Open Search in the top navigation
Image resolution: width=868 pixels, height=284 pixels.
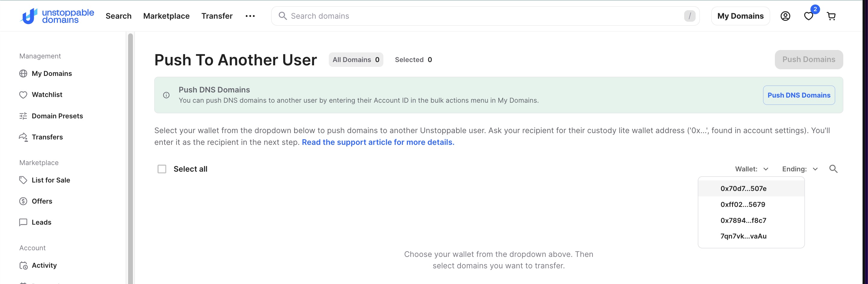(x=119, y=16)
